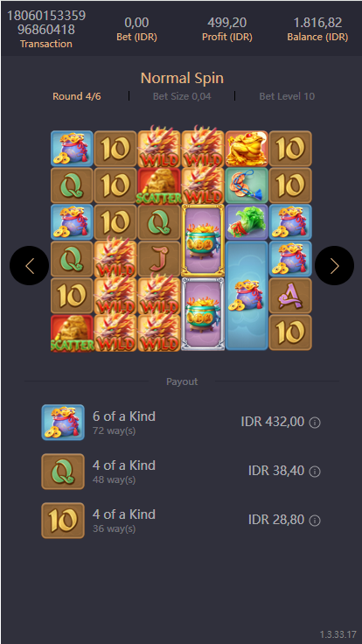The width and height of the screenshot is (362, 644).
Task: Click the gold-framed treasure pot symbol
Action: (x=203, y=241)
